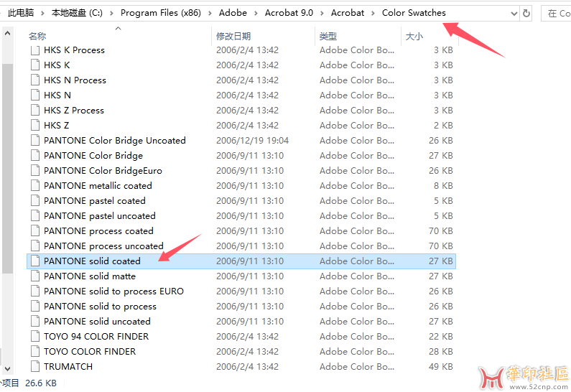The height and width of the screenshot is (392, 571).
Task: Expand the chevron after Acrobat 9.0 in path
Action: pos(324,13)
